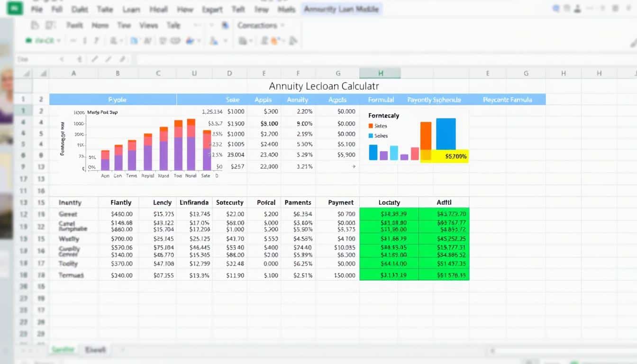Switch to the second sheet tab at bottom

(95, 350)
